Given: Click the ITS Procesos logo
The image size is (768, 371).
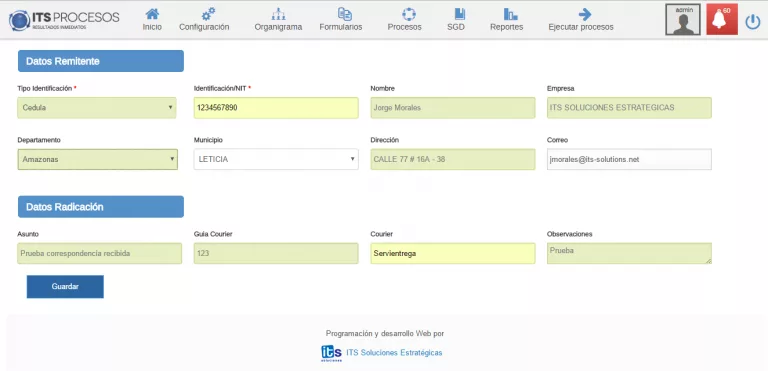Looking at the screenshot, I should [64, 20].
